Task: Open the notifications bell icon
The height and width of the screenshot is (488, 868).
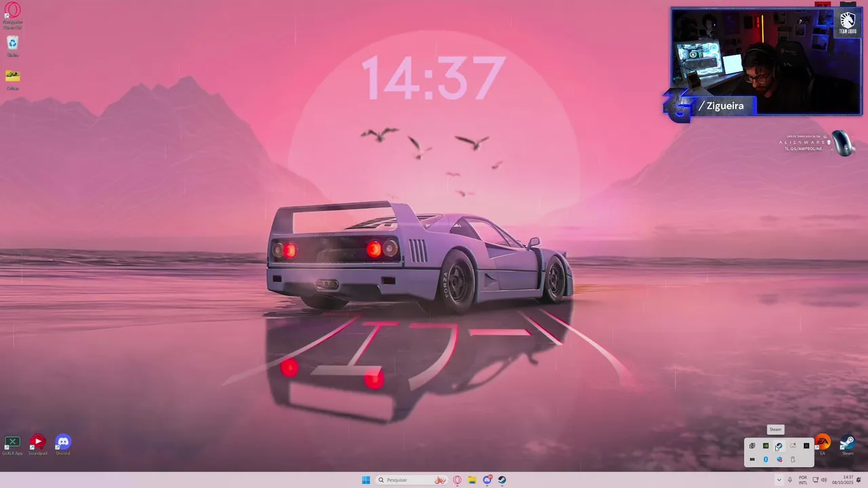Action: pos(859,480)
